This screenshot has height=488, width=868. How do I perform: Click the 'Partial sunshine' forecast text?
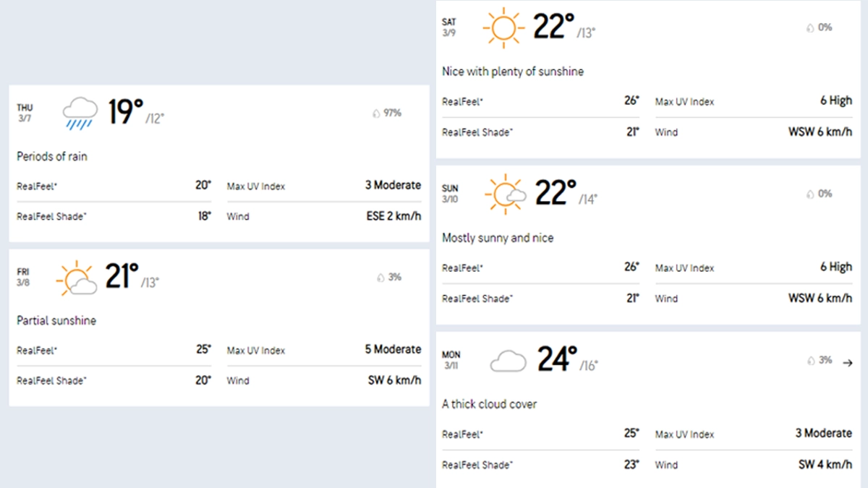click(56, 320)
